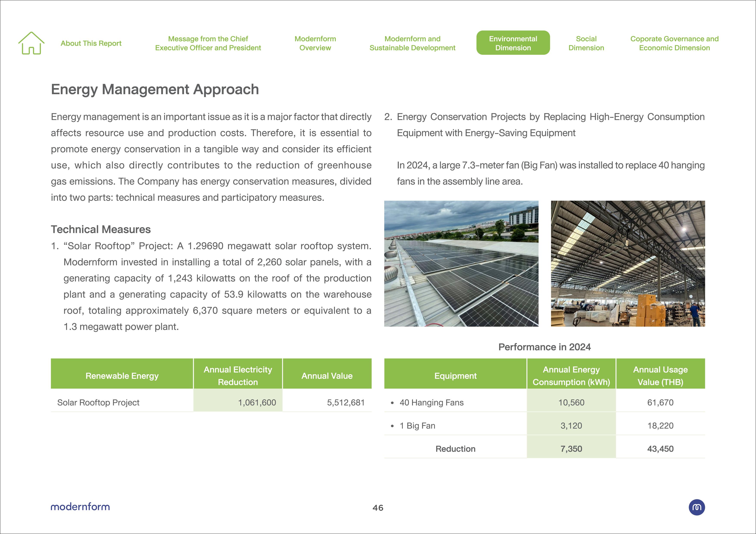
Task: Click the Renewable Energy table header
Action: coord(122,376)
